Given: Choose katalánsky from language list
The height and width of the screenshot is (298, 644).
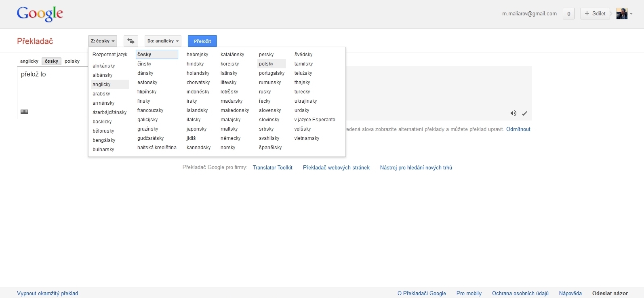Looking at the screenshot, I should 232,55.
